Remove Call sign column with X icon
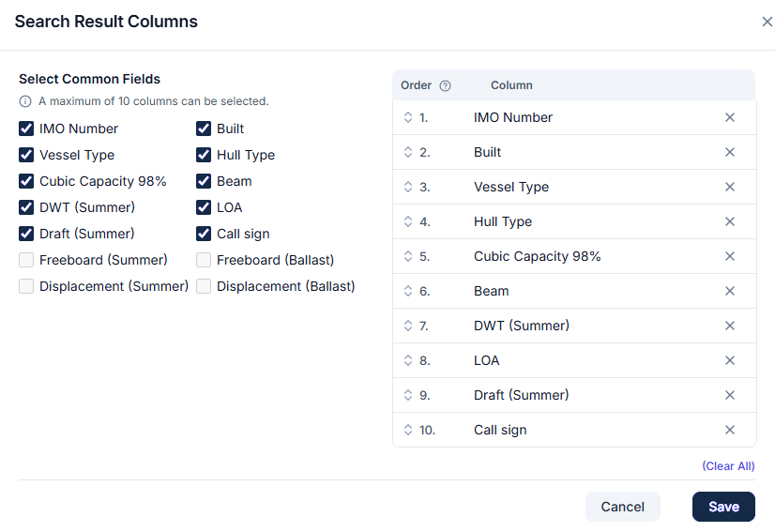 [730, 430]
